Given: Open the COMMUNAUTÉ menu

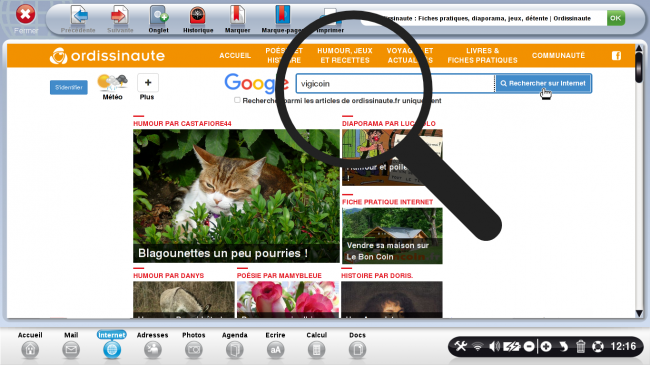Looking at the screenshot, I should [558, 56].
